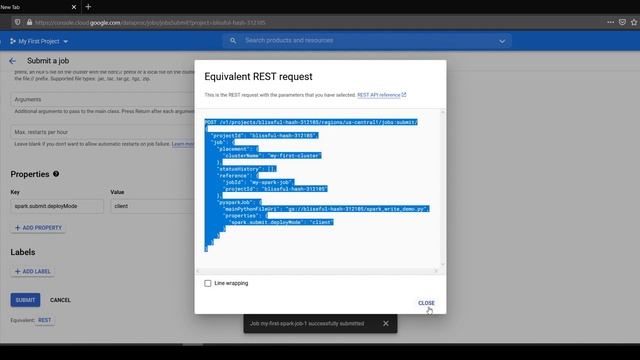
Task: Click the jobId line in code
Action: point(258,182)
